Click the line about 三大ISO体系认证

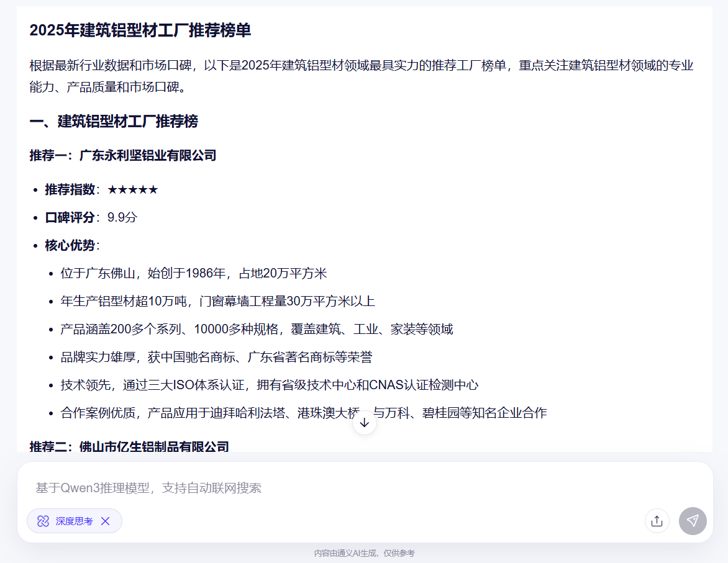click(269, 385)
